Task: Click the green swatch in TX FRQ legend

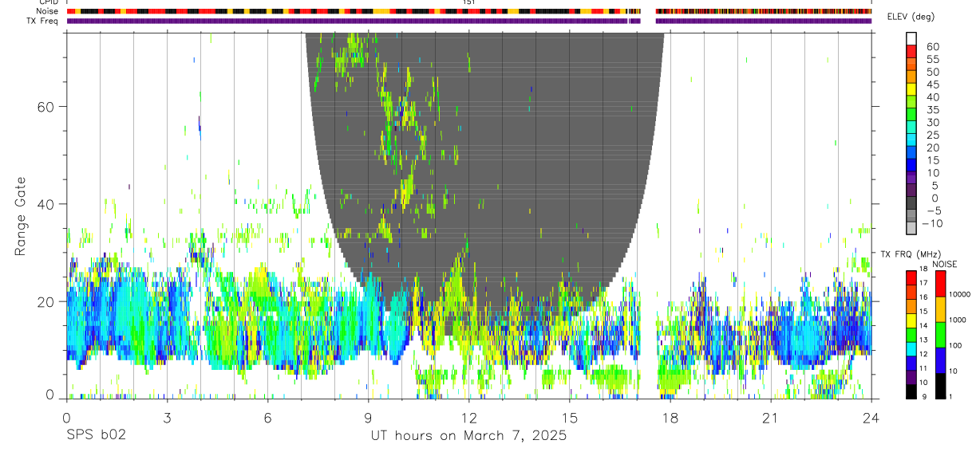Action: coord(912,335)
